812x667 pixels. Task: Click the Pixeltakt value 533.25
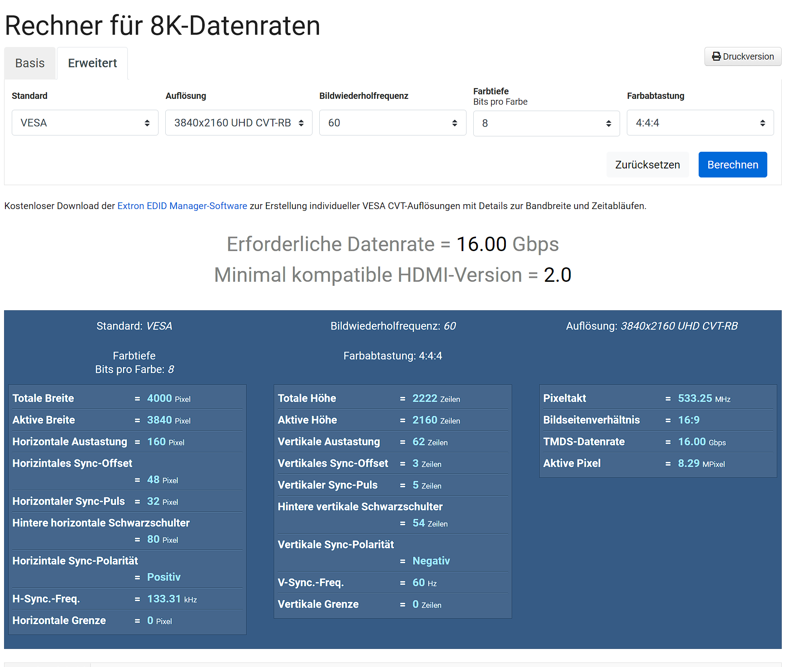coord(695,398)
